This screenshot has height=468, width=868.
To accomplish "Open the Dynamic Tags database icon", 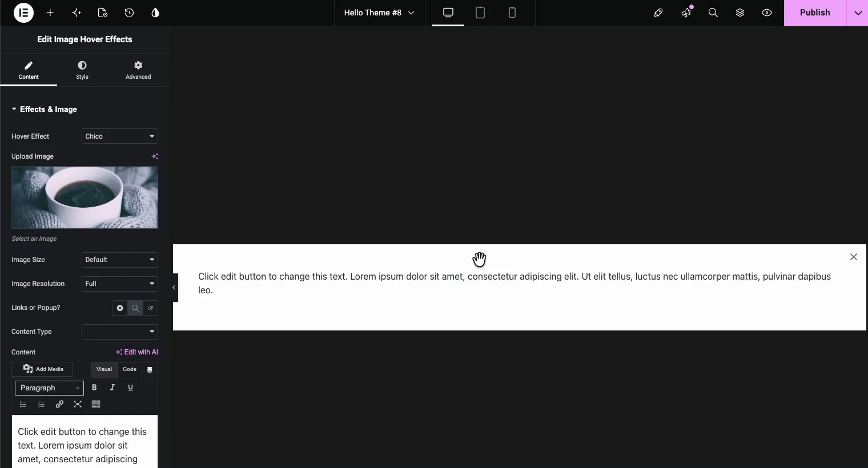I will 150,370.
